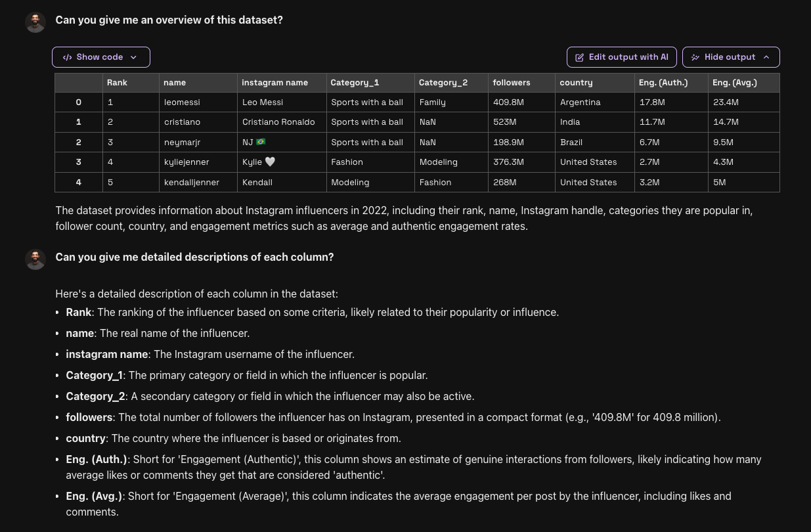Click the kyliejenner name cell
This screenshot has height=532, width=811.
coord(186,162)
